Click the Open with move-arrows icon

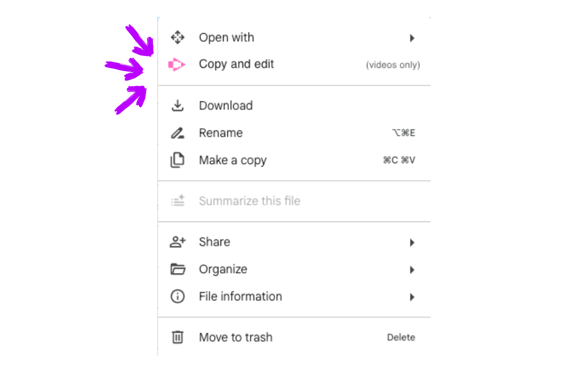click(x=177, y=38)
